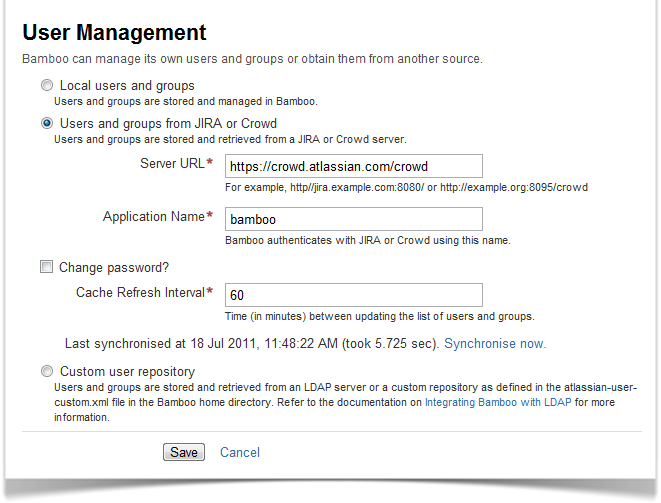Click the User Management heading

[x=114, y=32]
